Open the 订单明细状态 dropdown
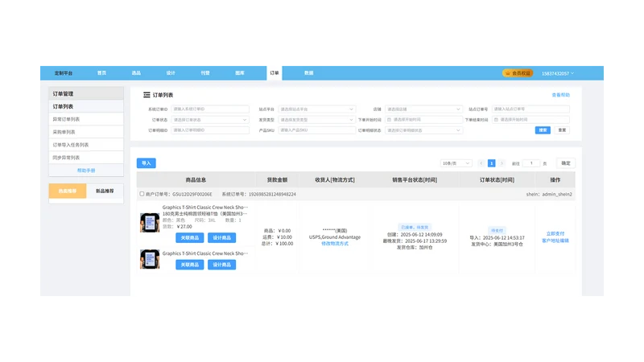Viewport: 644px width, 362px height. (x=423, y=130)
